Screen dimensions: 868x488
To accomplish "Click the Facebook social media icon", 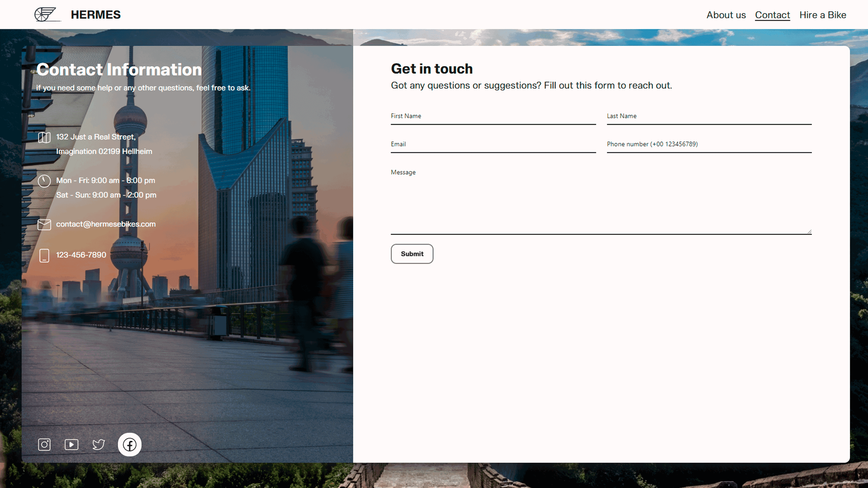I will (129, 444).
